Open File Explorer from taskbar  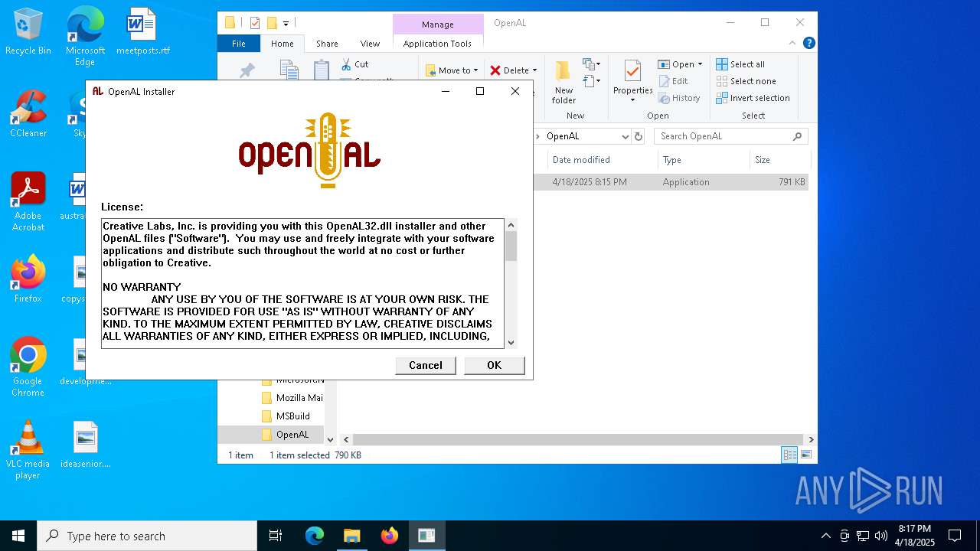tap(351, 536)
